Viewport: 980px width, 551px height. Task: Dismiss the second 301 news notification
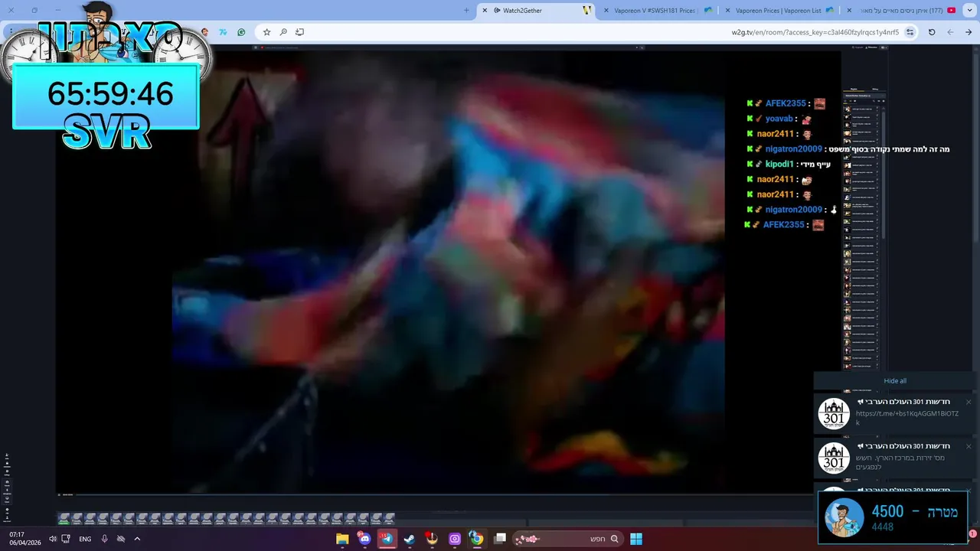pos(969,446)
